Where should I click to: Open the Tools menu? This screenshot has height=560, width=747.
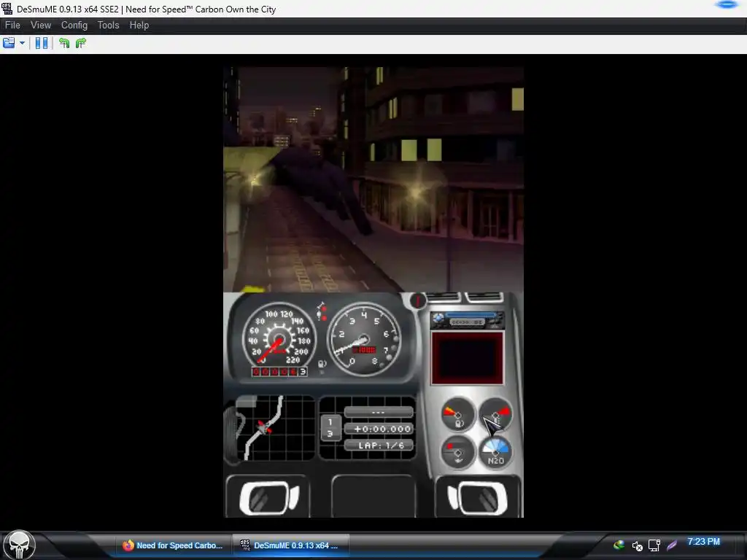coord(108,26)
